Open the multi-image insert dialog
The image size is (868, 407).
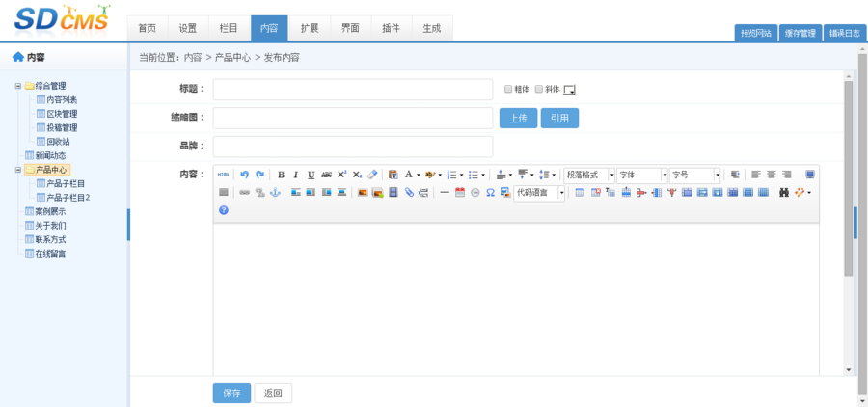click(x=377, y=192)
